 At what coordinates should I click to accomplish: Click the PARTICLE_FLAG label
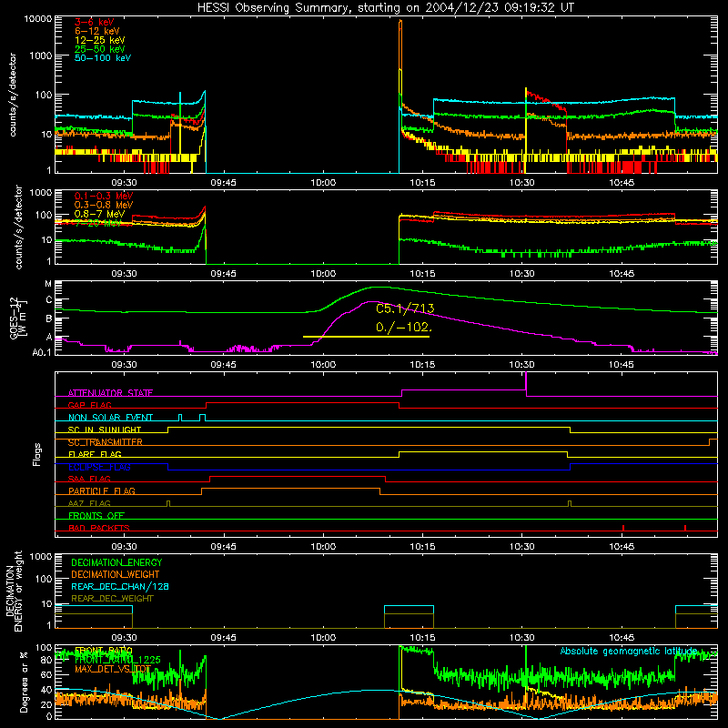(102, 491)
